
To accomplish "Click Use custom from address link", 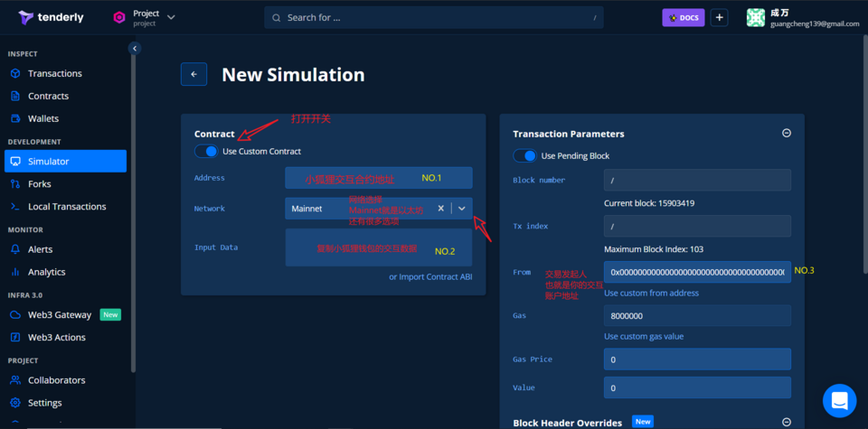I will pyautogui.click(x=652, y=293).
